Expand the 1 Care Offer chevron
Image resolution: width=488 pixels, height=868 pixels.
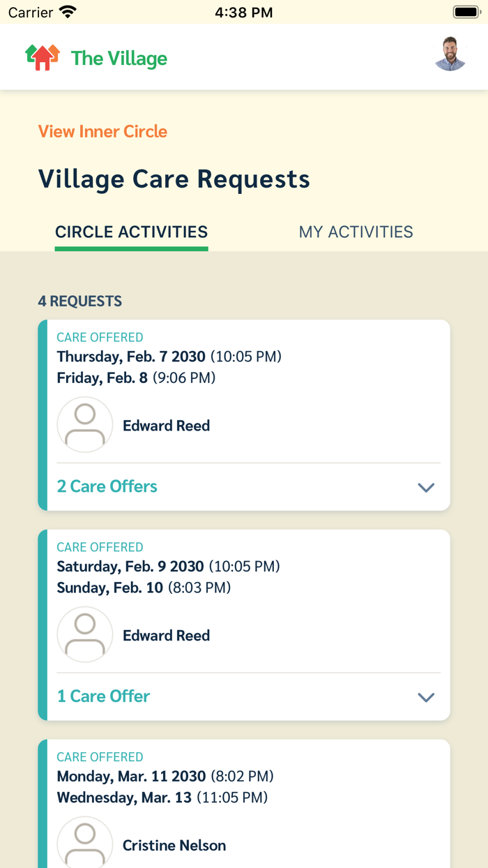click(426, 697)
